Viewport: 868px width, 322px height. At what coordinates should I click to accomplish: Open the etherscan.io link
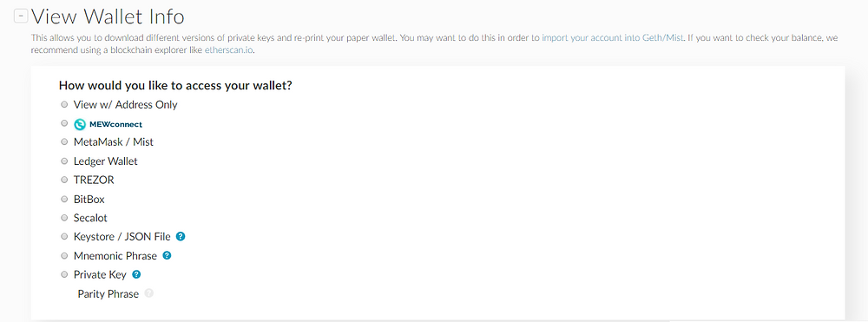coord(228,49)
